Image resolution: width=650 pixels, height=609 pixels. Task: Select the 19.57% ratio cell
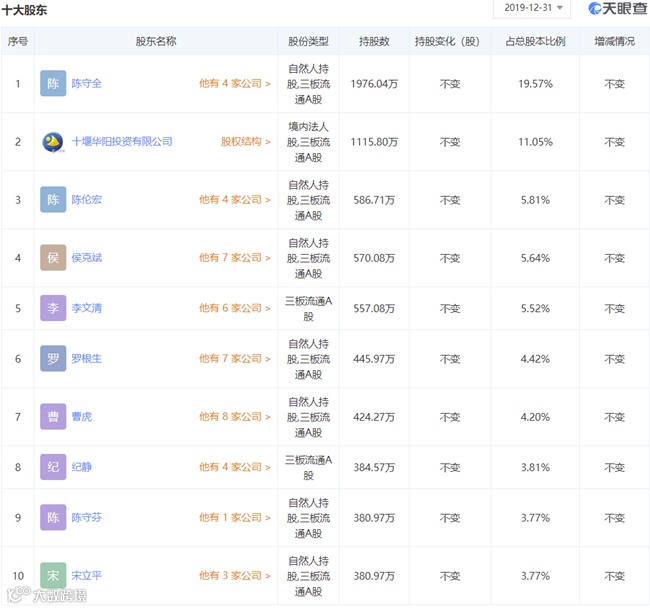pyautogui.click(x=535, y=84)
